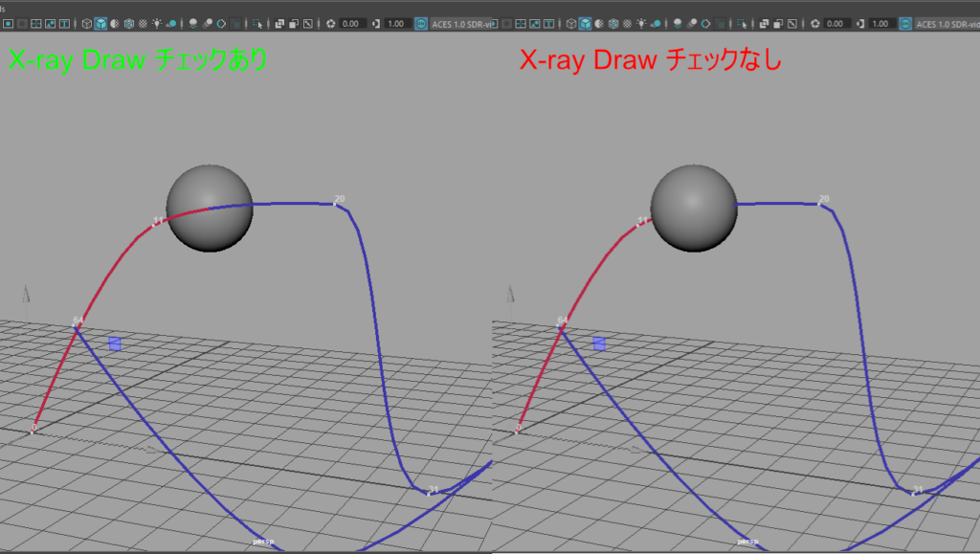Toggle X-ray mode in left viewport toolbar
980x554 pixels.
[279, 23]
